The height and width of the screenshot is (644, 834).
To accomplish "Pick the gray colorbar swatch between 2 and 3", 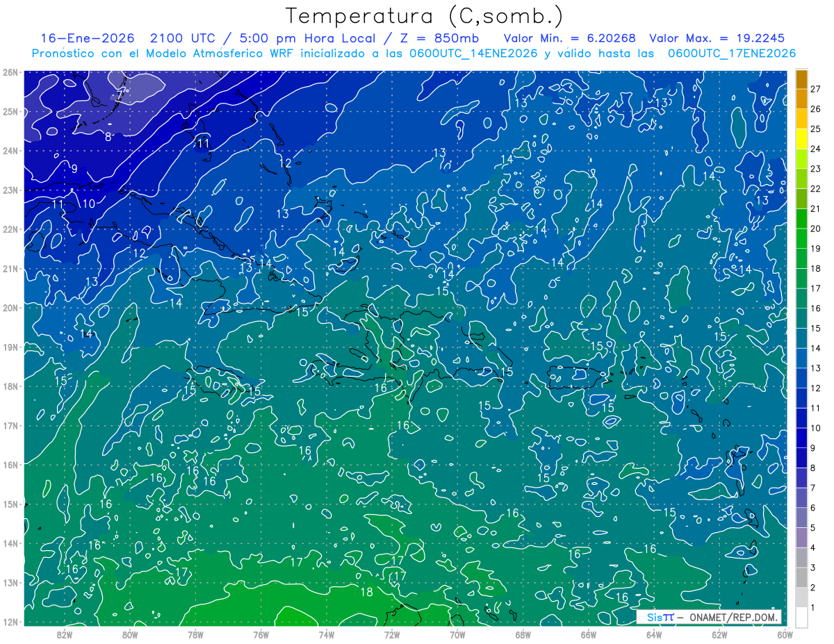I will click(801, 577).
